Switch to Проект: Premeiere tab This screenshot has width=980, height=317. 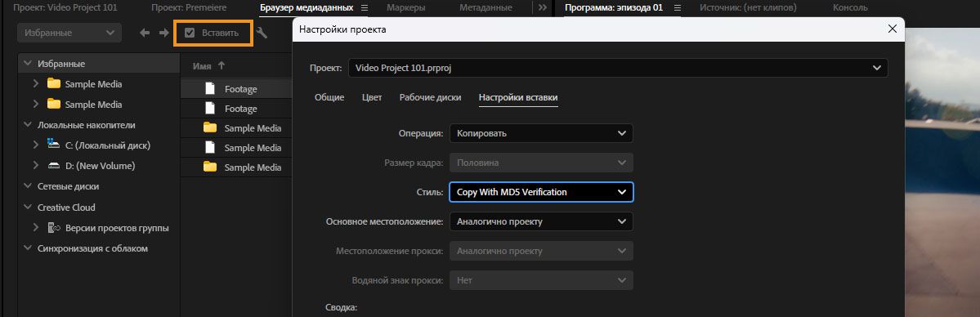point(189,8)
